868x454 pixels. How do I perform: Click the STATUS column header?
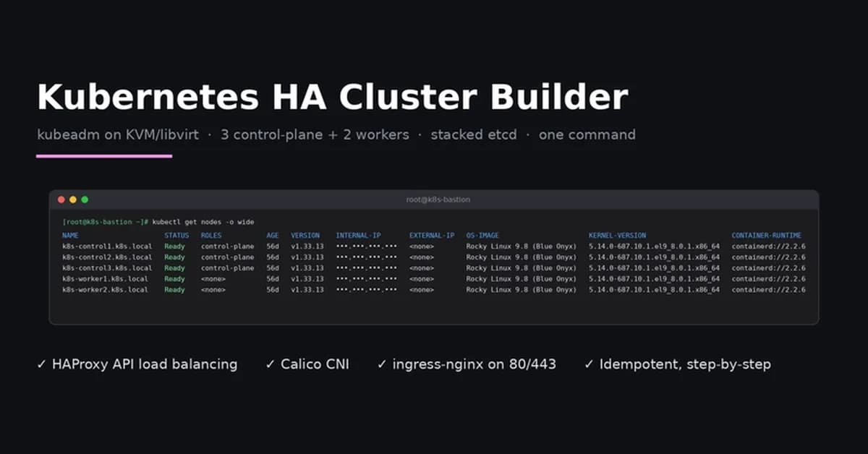tap(176, 236)
